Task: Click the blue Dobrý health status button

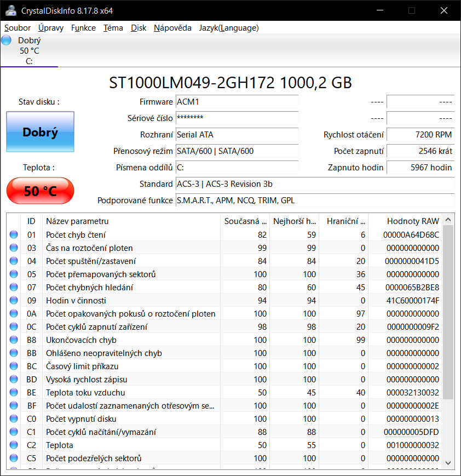Action: [40, 132]
